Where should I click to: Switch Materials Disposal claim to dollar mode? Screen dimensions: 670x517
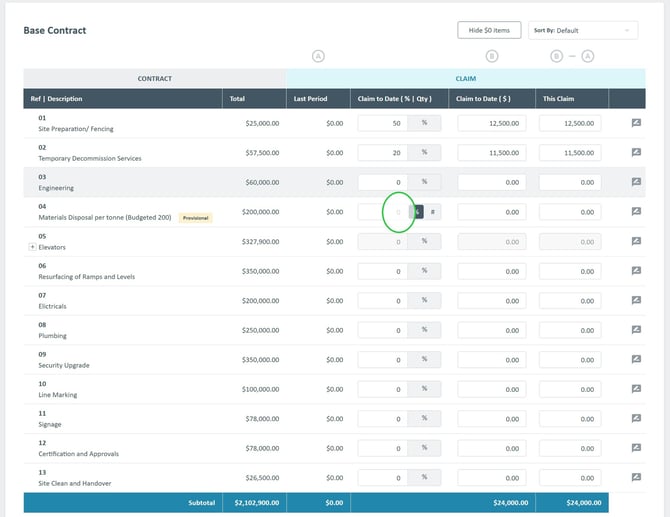coord(419,212)
